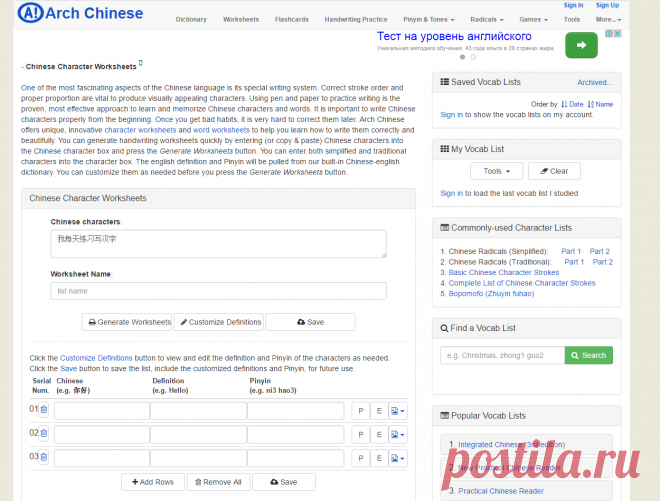
Task: Open the row 02 image options dropdown
Action: (397, 434)
